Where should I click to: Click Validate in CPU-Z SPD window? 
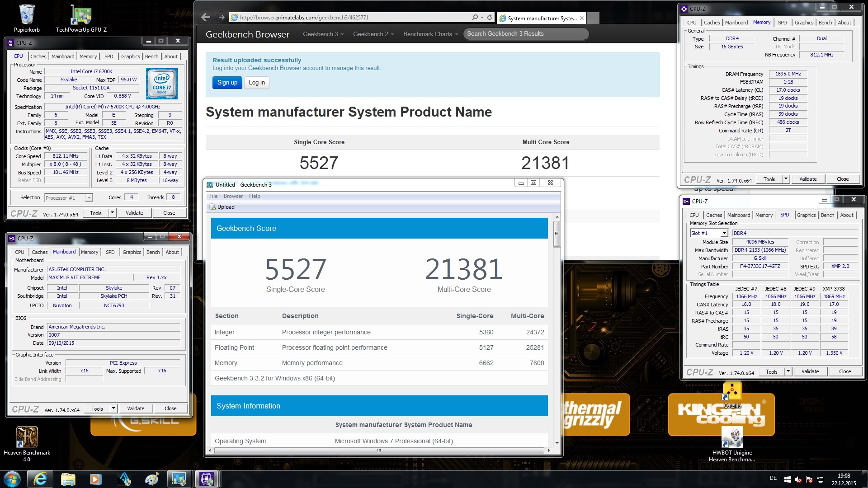point(810,371)
